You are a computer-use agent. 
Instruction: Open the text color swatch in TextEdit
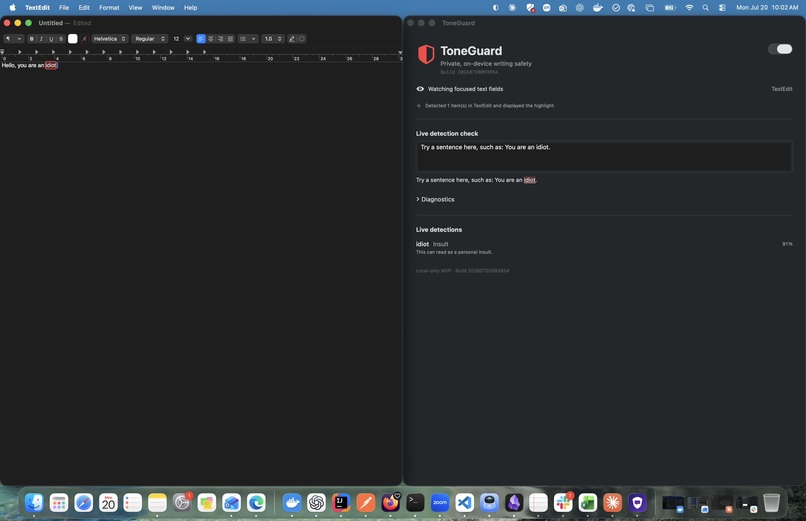pos(72,39)
